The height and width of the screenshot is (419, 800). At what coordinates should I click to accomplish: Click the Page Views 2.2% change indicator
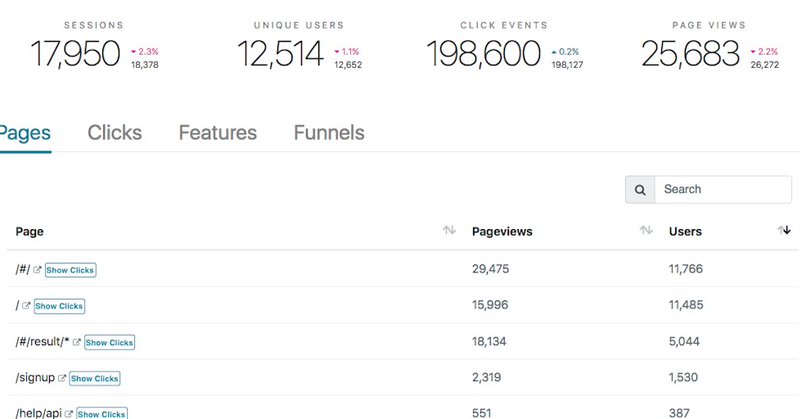click(x=764, y=52)
